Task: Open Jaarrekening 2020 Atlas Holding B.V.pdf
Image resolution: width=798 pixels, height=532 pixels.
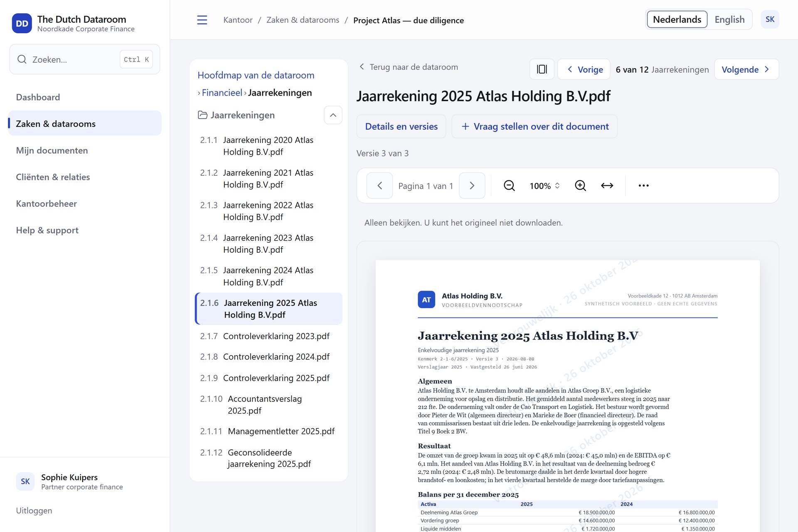Action: point(268,146)
